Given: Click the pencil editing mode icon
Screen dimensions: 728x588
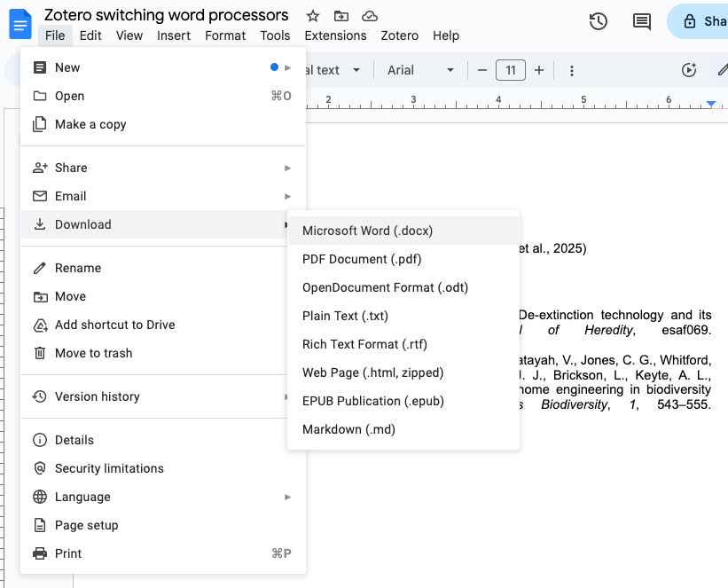Looking at the screenshot, I should [x=722, y=70].
